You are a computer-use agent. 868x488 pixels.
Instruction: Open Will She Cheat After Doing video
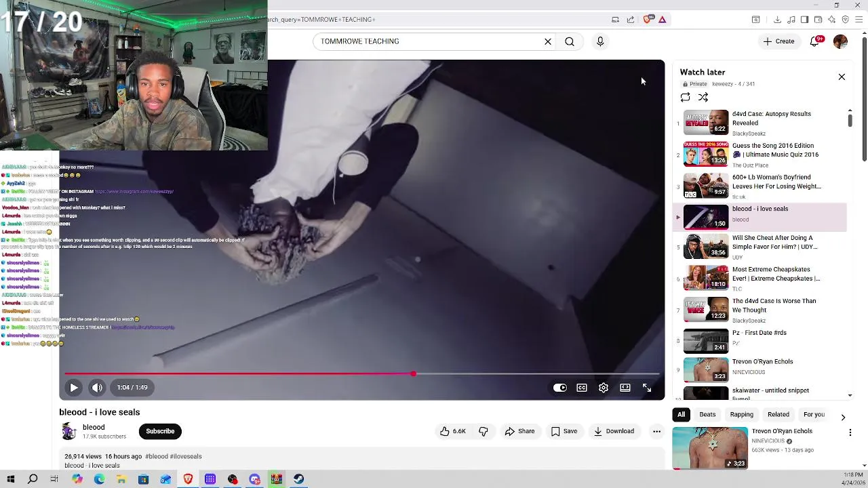pos(759,247)
